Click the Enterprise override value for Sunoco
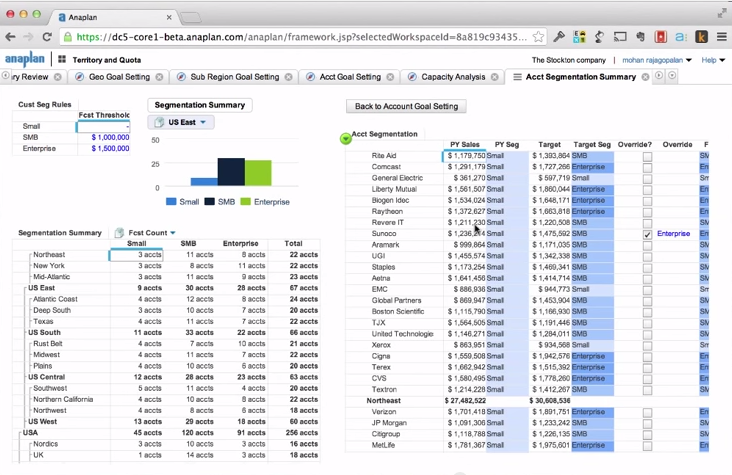 pos(673,234)
